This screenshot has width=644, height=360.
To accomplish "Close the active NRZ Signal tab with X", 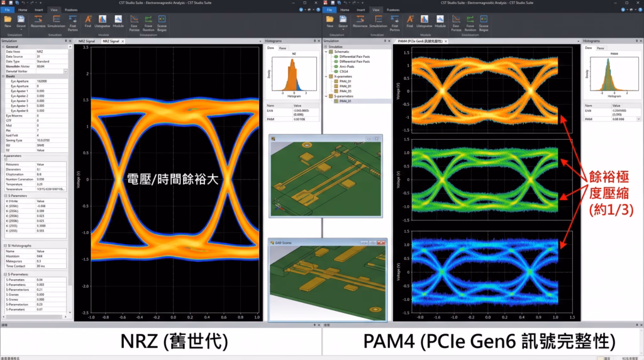I will point(123,41).
